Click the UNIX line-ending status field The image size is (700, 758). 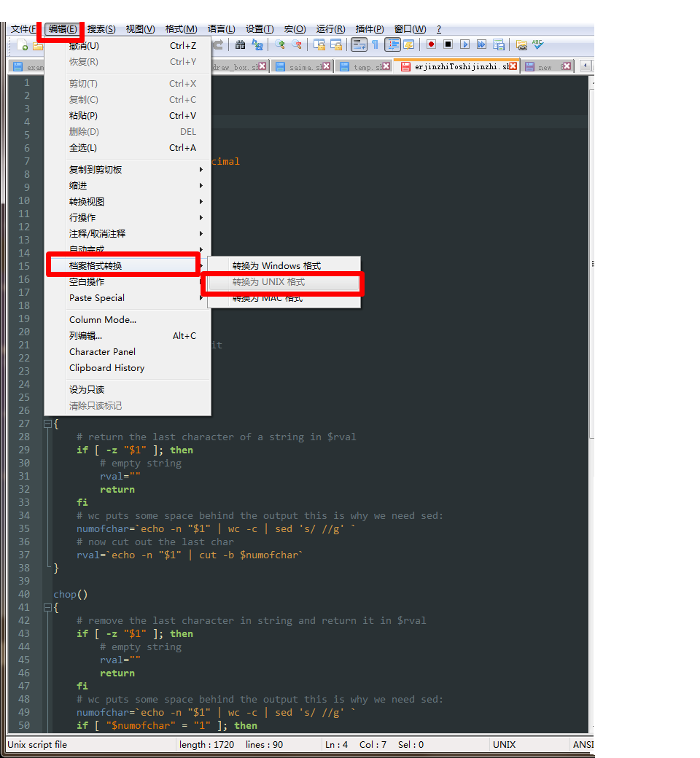coord(528,744)
